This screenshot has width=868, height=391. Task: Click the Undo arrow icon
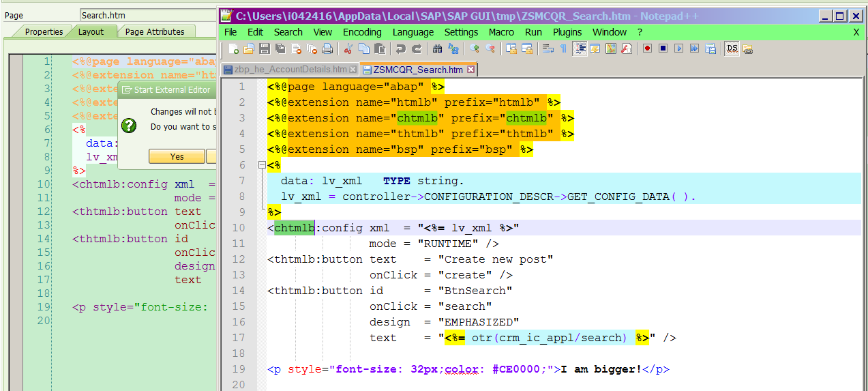401,48
